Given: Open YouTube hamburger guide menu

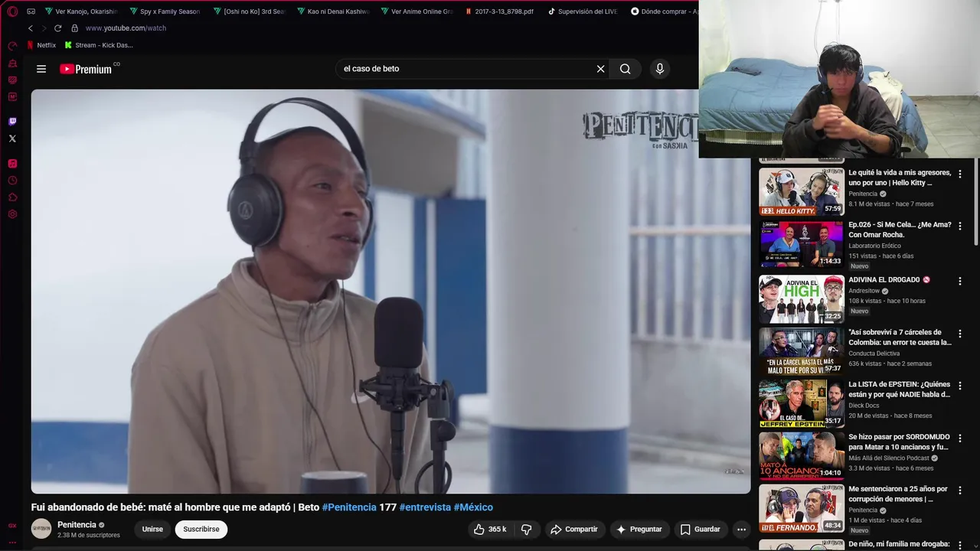Looking at the screenshot, I should 41,69.
